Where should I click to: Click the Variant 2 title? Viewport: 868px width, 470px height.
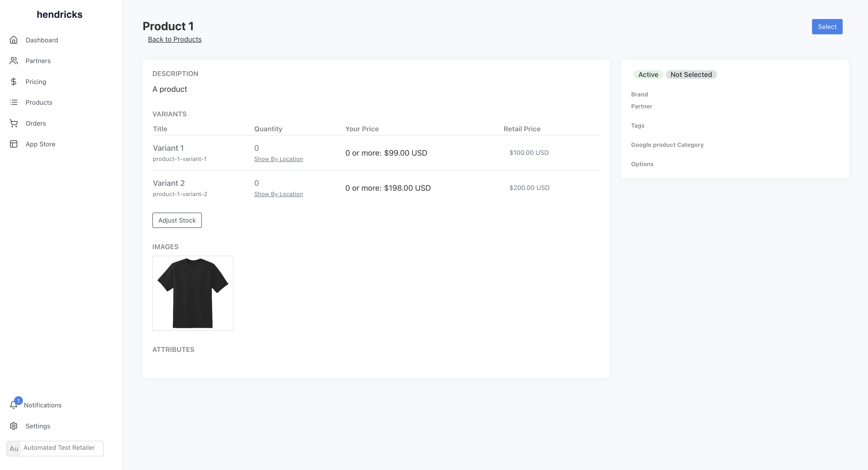pos(168,183)
